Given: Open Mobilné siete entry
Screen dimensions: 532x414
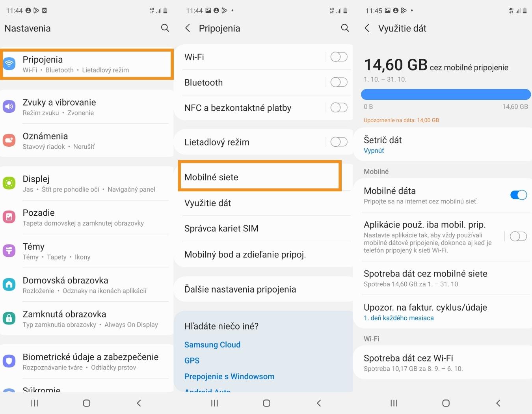Looking at the screenshot, I should pos(260,176).
